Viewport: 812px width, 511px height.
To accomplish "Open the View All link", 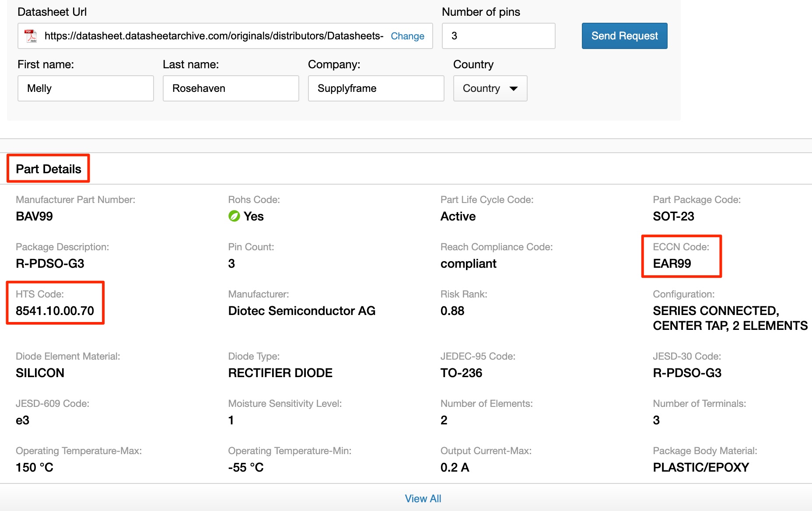I will (x=423, y=499).
